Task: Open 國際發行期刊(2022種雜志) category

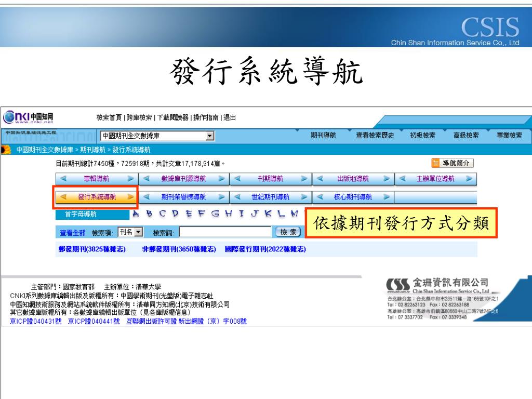Action: click(x=265, y=249)
